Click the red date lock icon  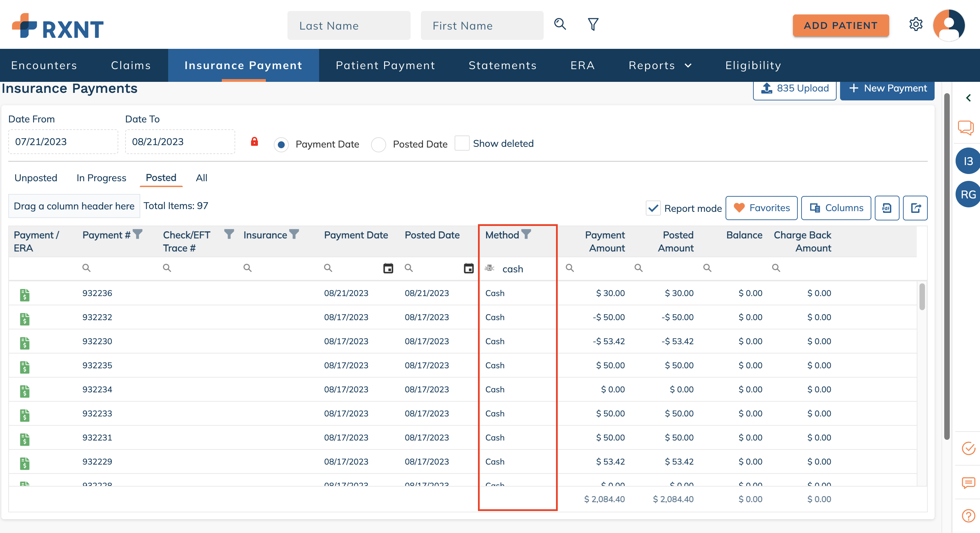(254, 142)
